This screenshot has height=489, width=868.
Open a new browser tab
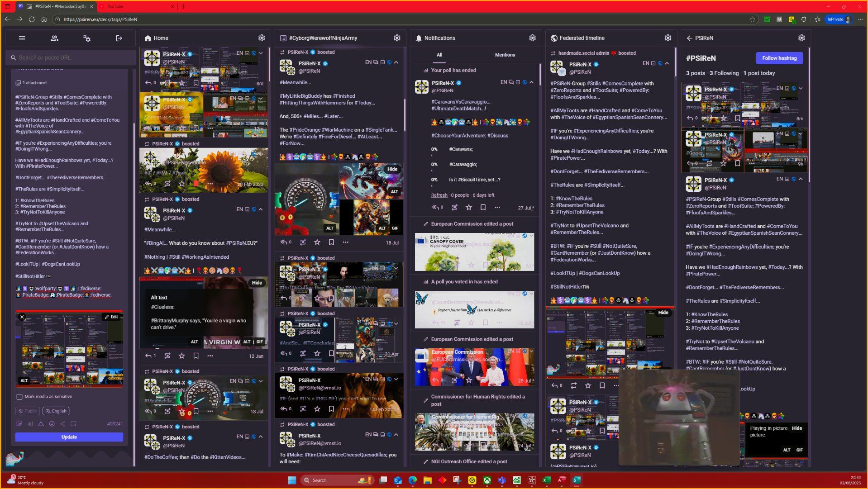(x=183, y=6)
